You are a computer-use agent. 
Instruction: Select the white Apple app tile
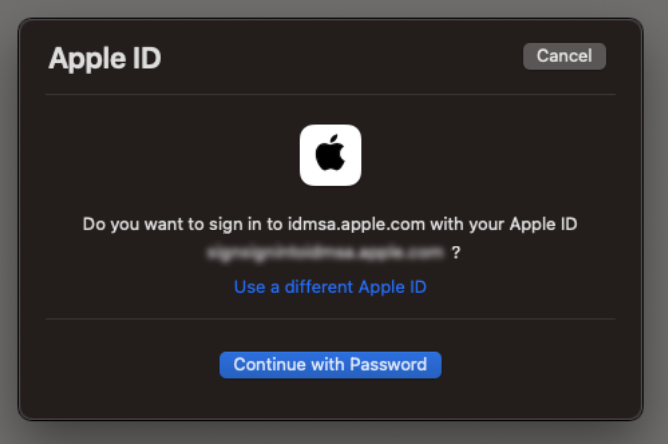(x=330, y=155)
